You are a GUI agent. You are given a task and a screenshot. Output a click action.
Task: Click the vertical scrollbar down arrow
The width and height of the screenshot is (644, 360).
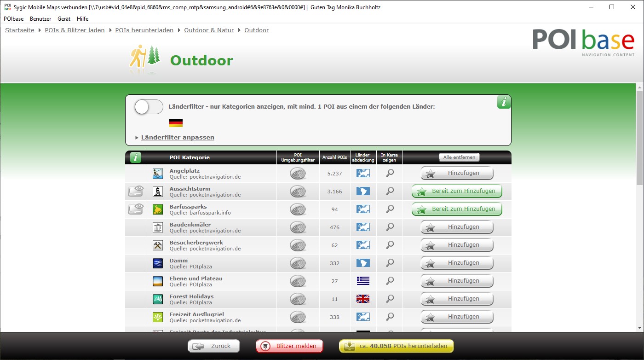click(639, 327)
